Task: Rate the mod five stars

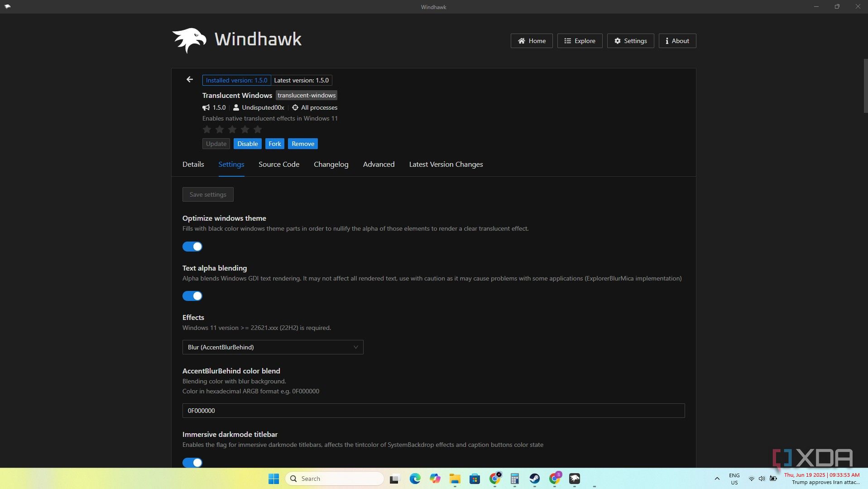Action: pyautogui.click(x=258, y=130)
